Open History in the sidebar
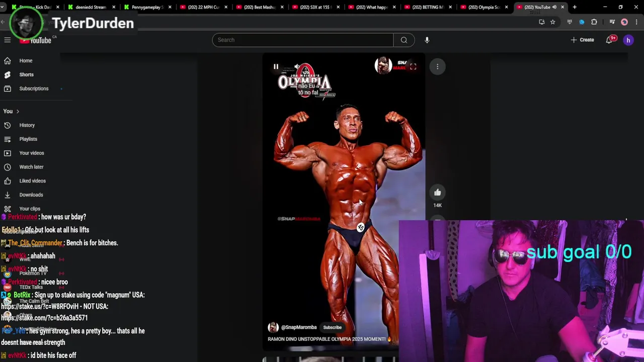The height and width of the screenshot is (362, 644). 27,125
